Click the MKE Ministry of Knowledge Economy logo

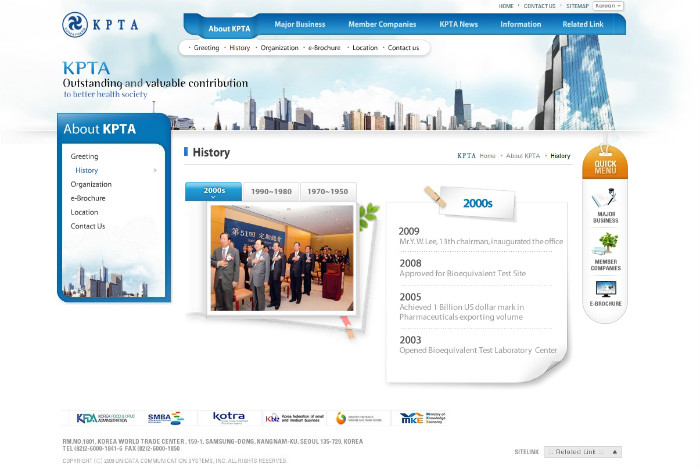(422, 418)
